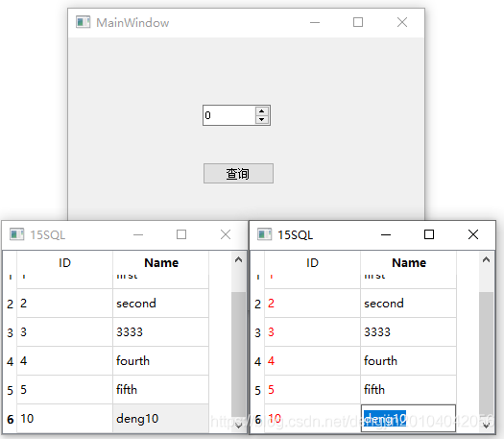Select ID cell '2' in left 15SQL table
The width and height of the screenshot is (504, 439).
(64, 304)
